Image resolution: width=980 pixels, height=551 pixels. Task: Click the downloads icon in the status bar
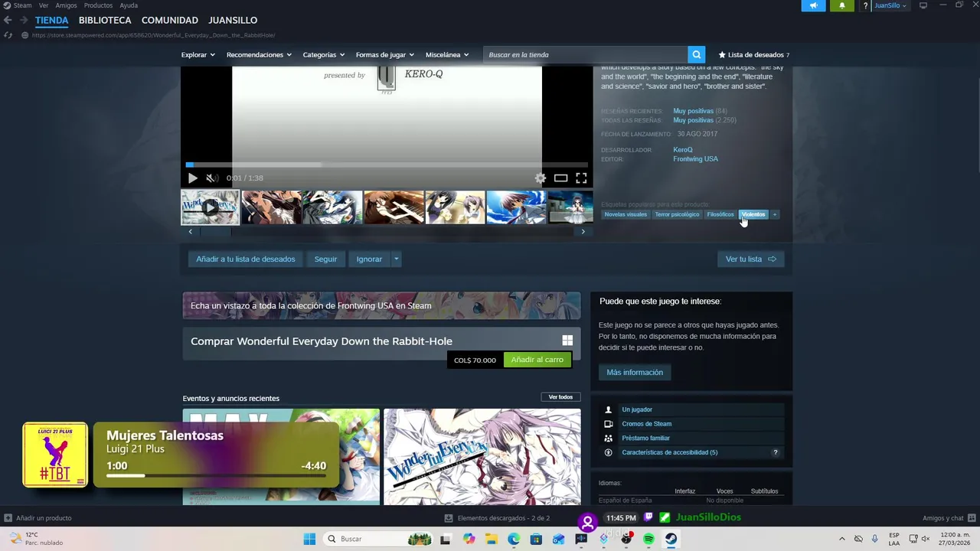[x=448, y=518]
